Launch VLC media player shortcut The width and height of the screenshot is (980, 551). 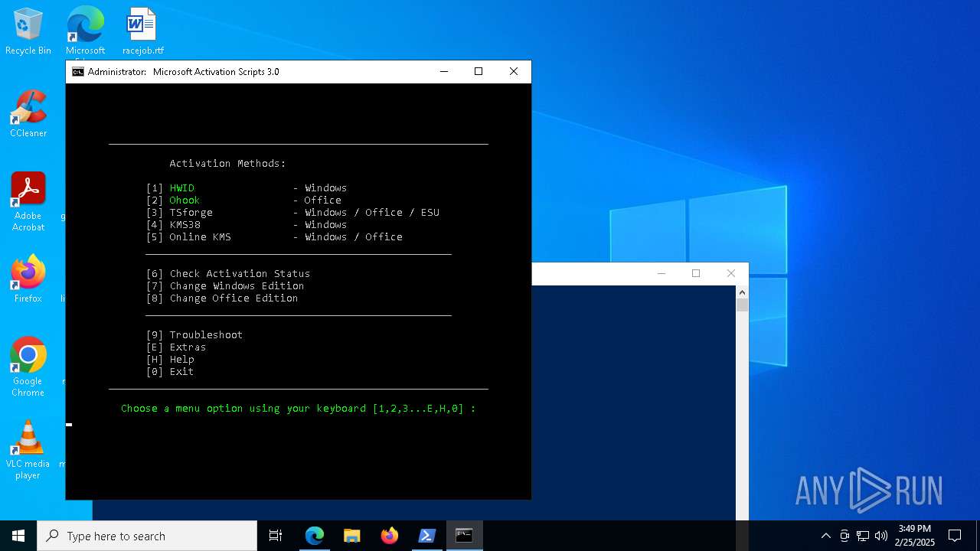[28, 450]
